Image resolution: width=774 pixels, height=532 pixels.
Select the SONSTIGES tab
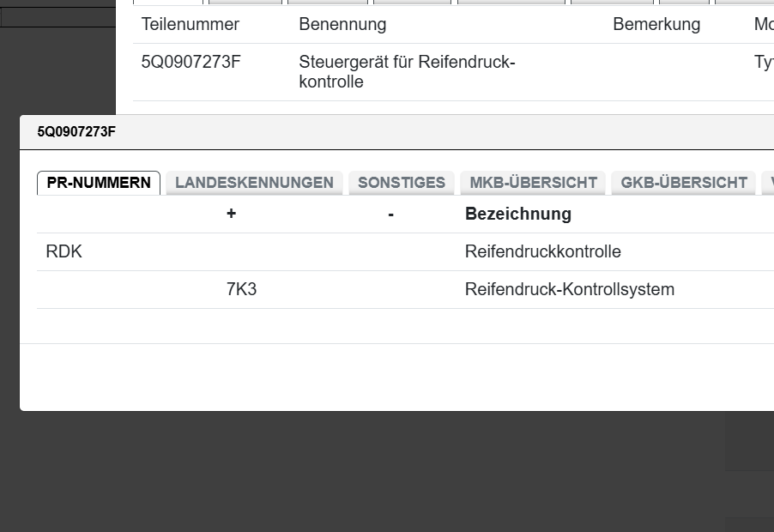[x=402, y=183]
